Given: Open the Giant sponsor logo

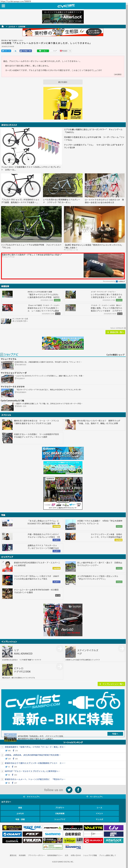Looking at the screenshot, I should (x=12, y=834).
